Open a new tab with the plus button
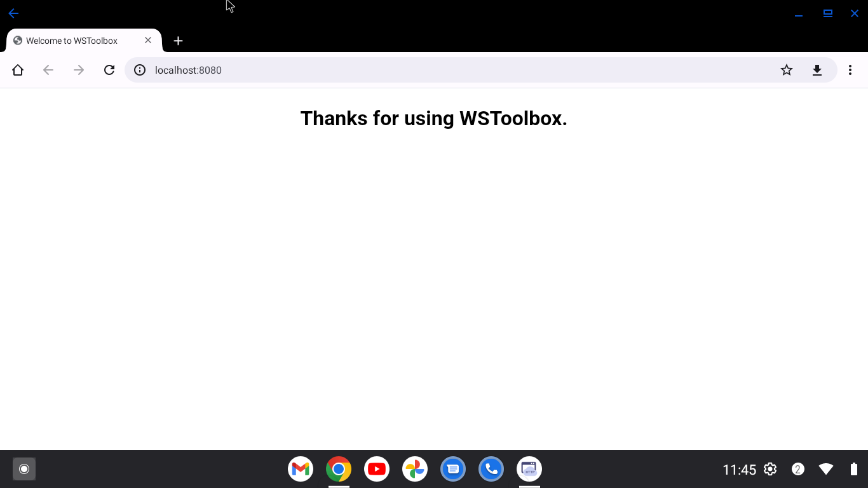868x488 pixels. click(179, 41)
